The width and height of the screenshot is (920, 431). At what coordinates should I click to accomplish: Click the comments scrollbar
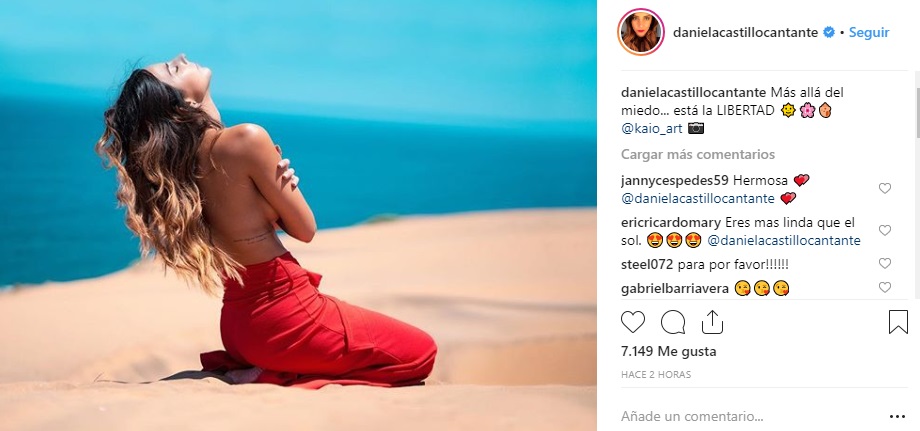[916, 113]
